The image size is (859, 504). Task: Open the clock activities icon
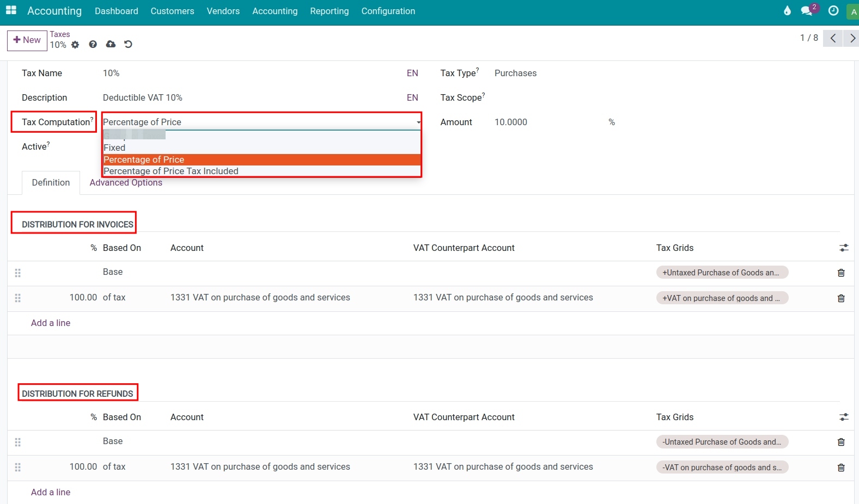click(x=833, y=11)
